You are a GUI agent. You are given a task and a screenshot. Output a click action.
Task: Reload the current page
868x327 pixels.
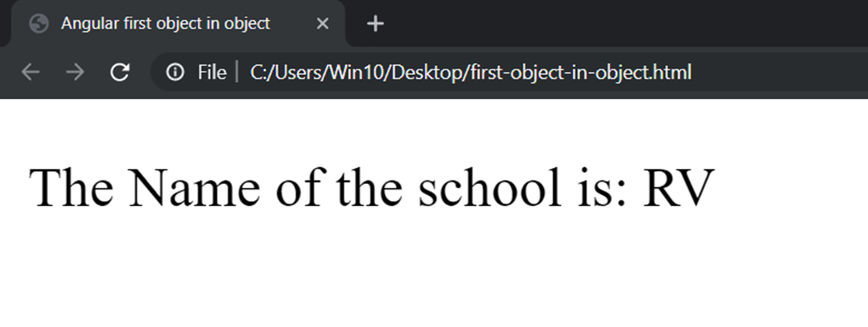tap(119, 72)
